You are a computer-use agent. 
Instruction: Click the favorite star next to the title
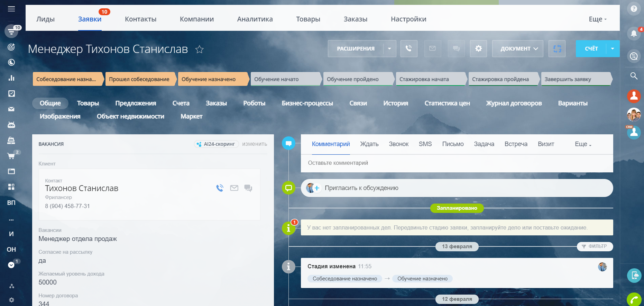coord(199,49)
